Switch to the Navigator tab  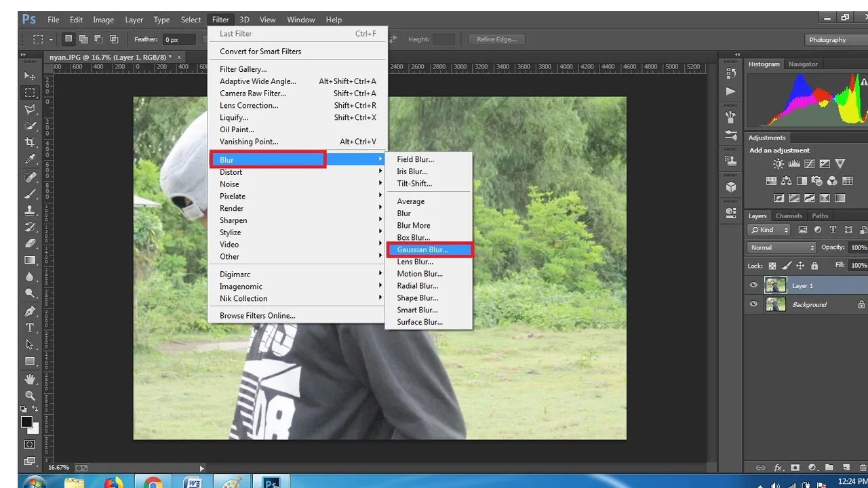pyautogui.click(x=803, y=64)
